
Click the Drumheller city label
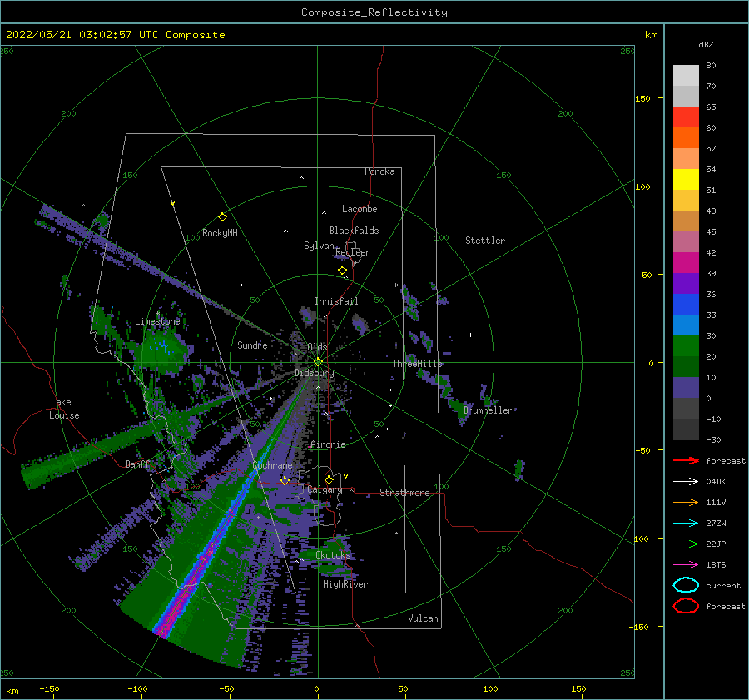(488, 410)
